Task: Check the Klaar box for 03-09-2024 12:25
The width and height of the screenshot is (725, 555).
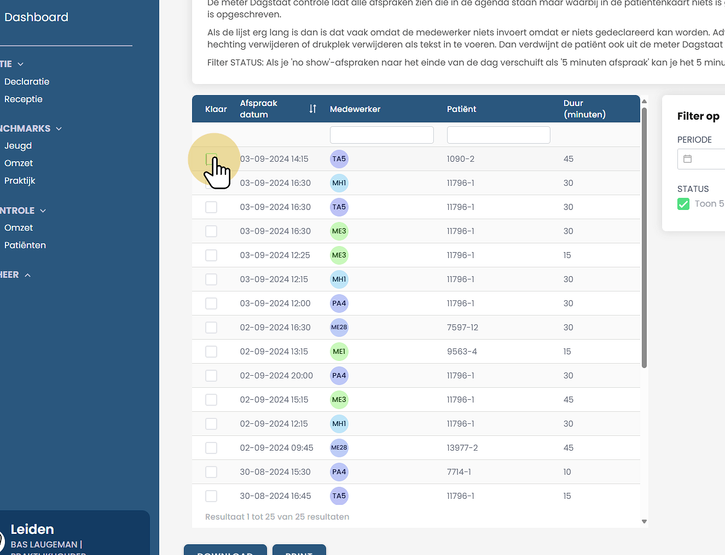Action: click(211, 255)
